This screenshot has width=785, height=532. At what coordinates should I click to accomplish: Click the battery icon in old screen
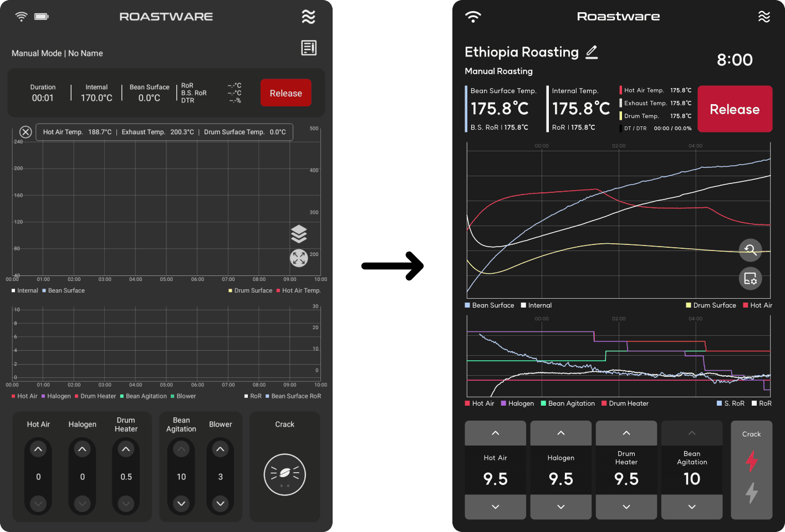click(x=42, y=17)
